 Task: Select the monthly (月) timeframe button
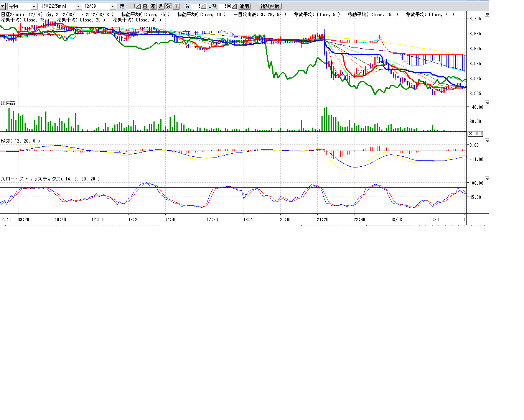coord(161,7)
